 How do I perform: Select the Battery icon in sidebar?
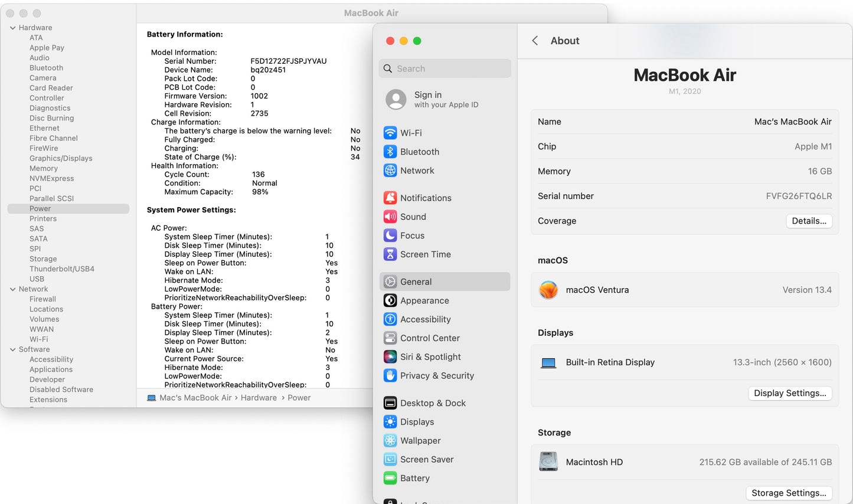point(390,479)
